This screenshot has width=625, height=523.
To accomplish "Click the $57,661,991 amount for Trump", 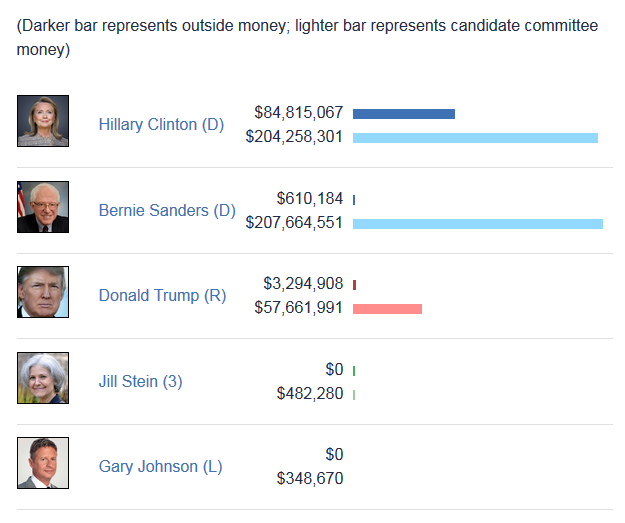I will coord(299,308).
